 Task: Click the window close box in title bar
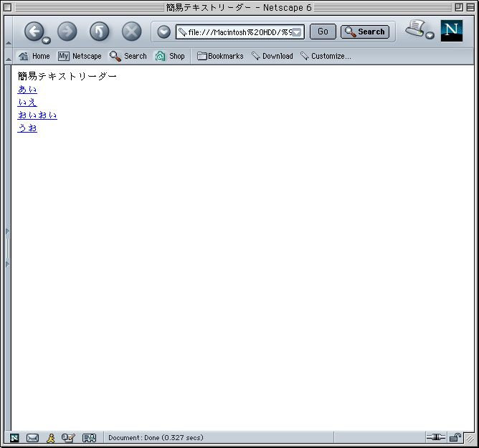coord(8,7)
